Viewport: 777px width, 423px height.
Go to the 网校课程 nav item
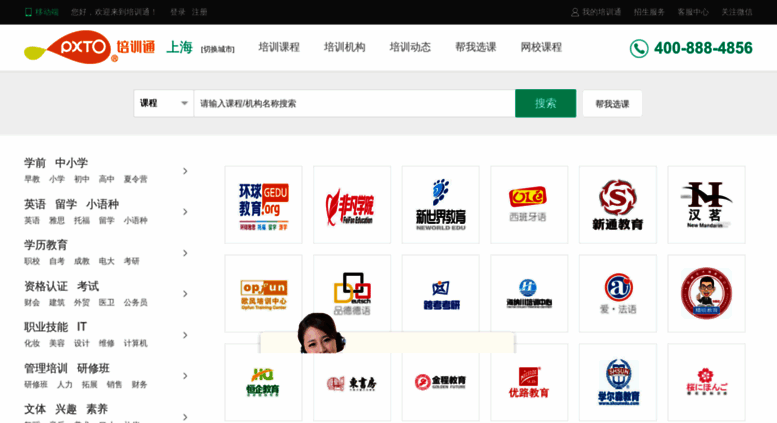tap(541, 47)
